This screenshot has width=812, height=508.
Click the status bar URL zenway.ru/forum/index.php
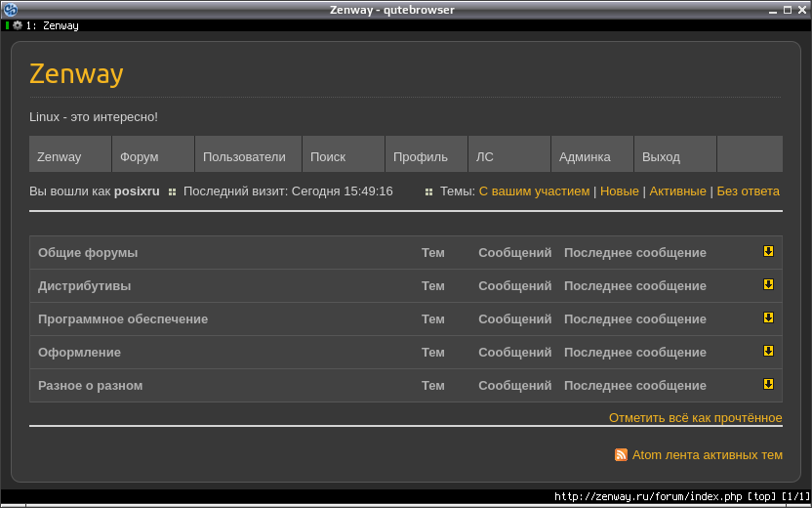pyautogui.click(x=648, y=496)
